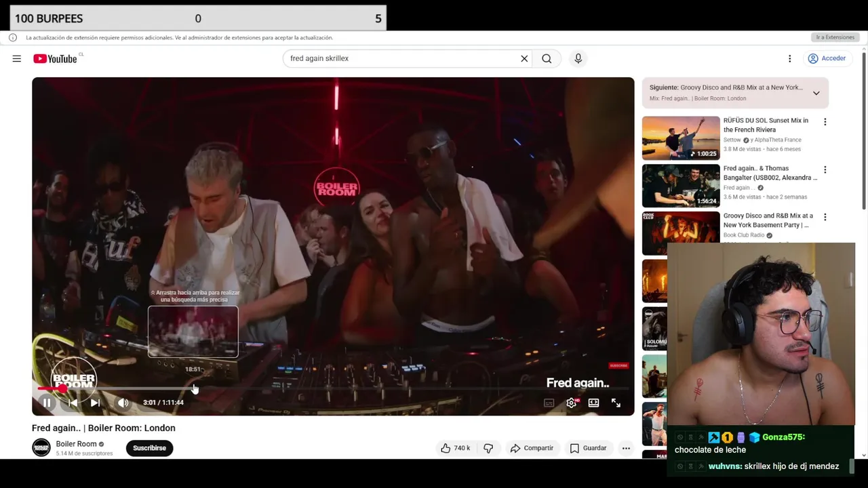Image resolution: width=868 pixels, height=488 pixels.
Task: Click the page scrollbar thumb on the right edge
Action: [864, 132]
